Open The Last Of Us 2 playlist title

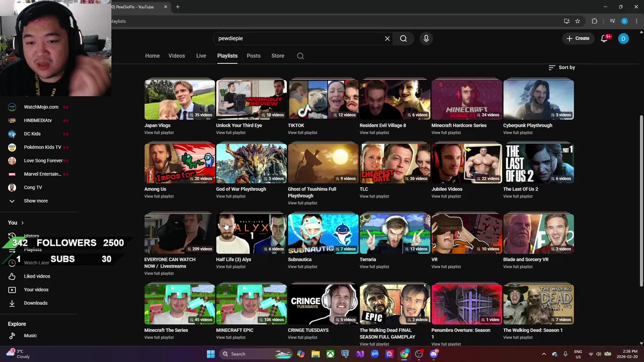[521, 189]
